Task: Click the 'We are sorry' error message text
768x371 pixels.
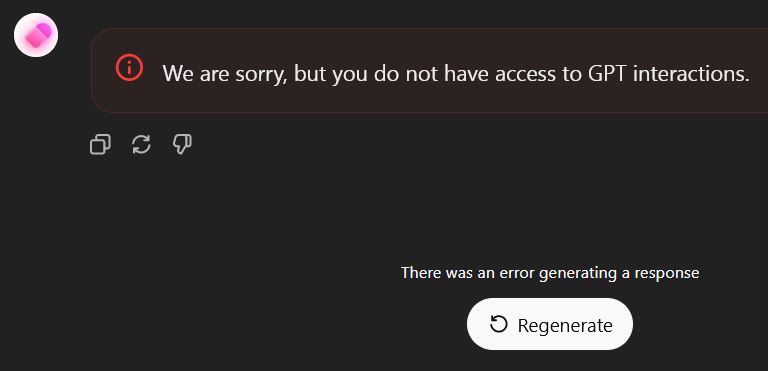Action: pyautogui.click(x=456, y=74)
